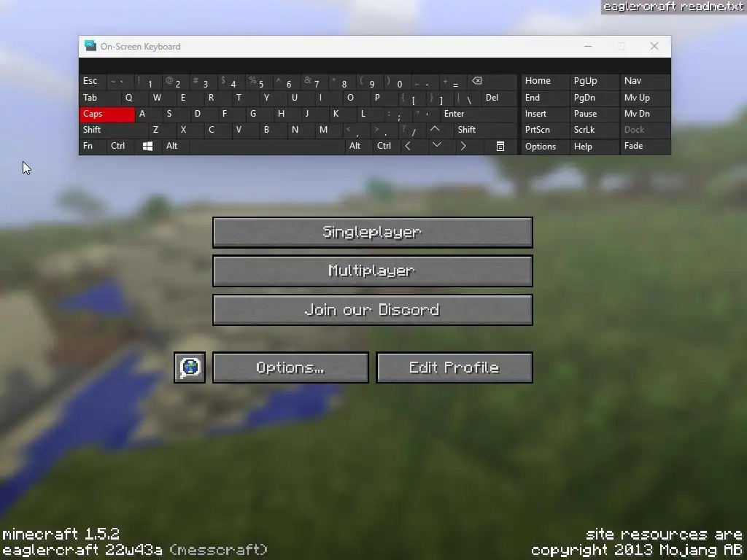Click the left arrow key on keyboard
This screenshot has height=560, width=747.
click(x=408, y=146)
